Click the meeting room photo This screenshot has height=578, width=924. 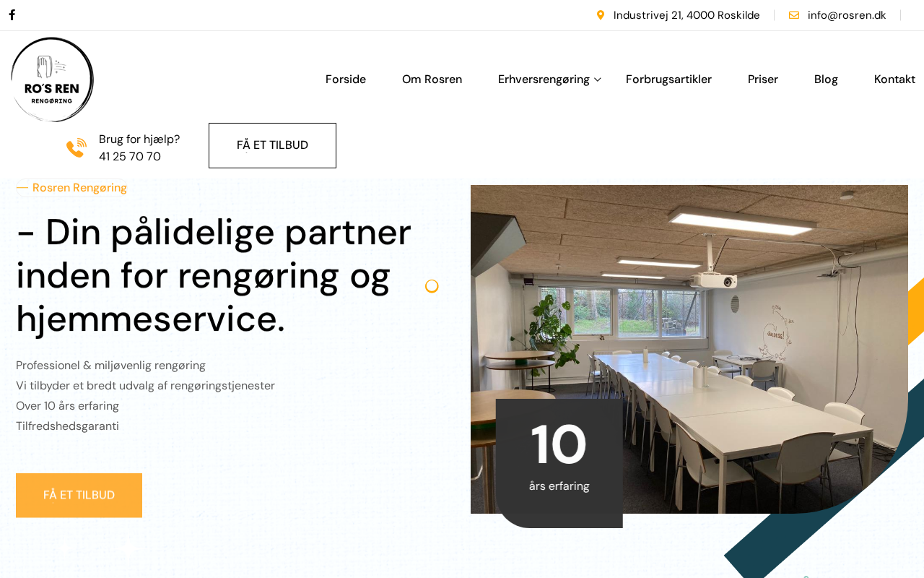click(x=689, y=349)
